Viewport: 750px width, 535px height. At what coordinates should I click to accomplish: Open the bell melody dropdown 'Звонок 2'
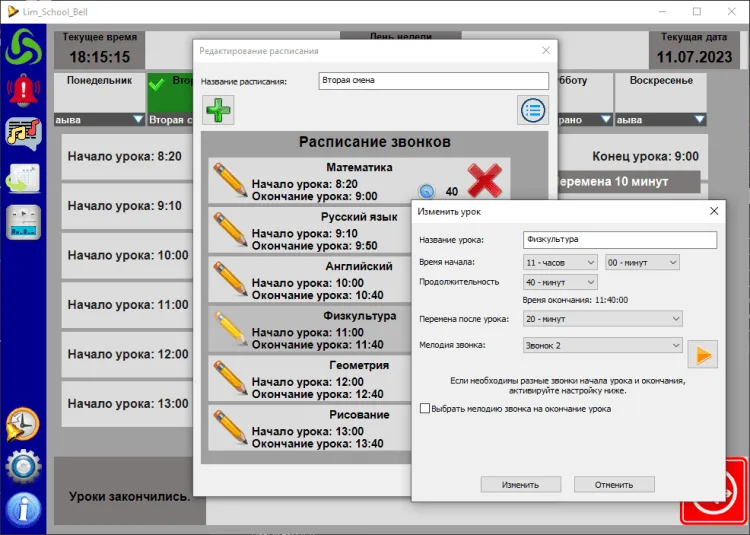tap(602, 345)
